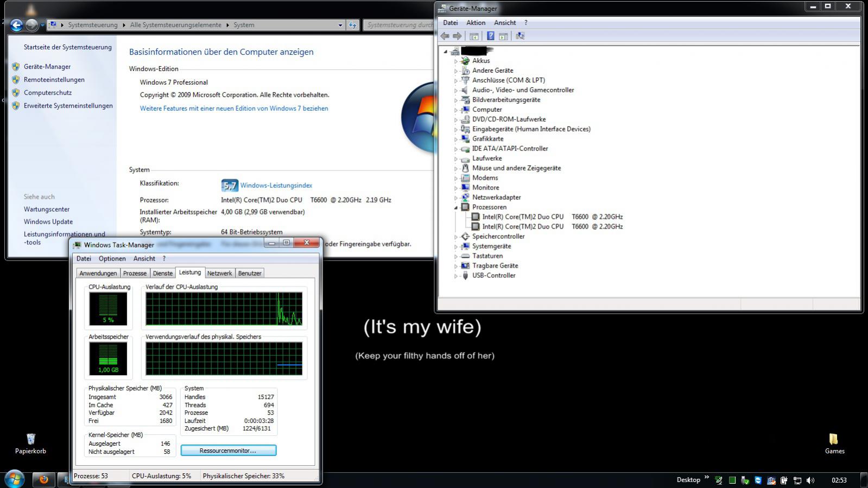Expand the Tastaturen node

pyautogui.click(x=456, y=256)
